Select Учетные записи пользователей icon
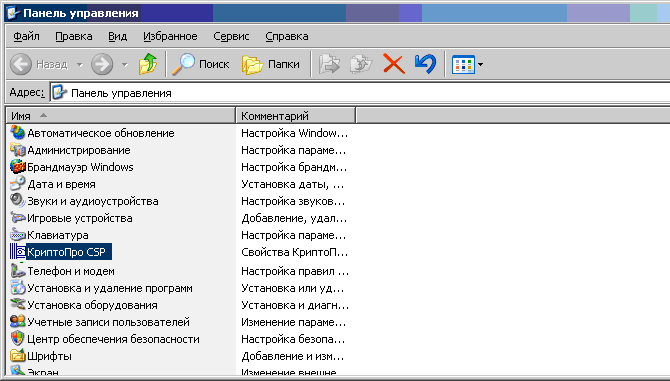 (x=18, y=322)
